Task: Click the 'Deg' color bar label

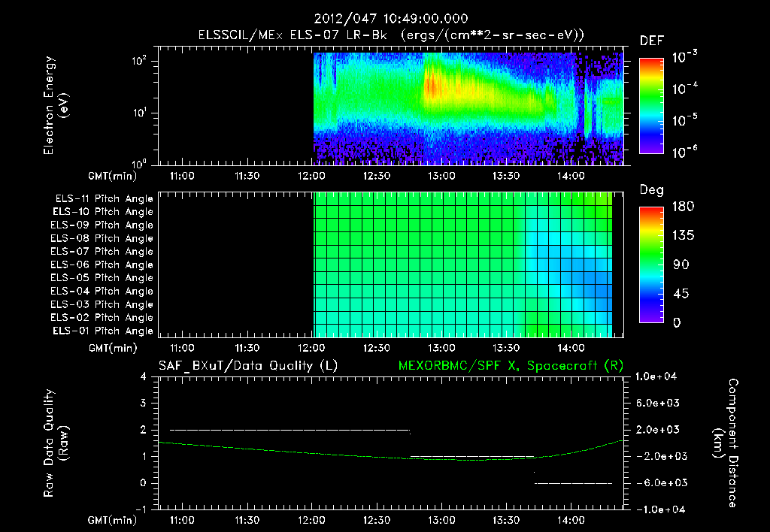Action: point(652,190)
